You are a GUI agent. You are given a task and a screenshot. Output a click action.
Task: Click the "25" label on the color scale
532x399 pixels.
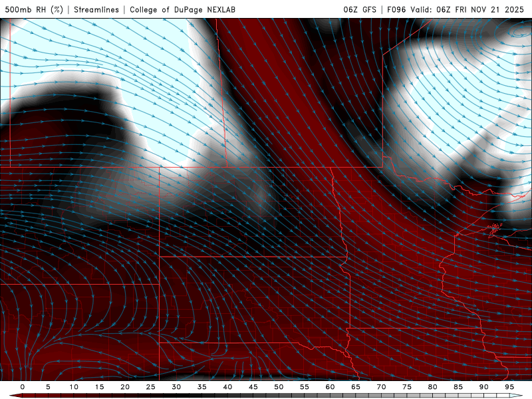(x=151, y=387)
